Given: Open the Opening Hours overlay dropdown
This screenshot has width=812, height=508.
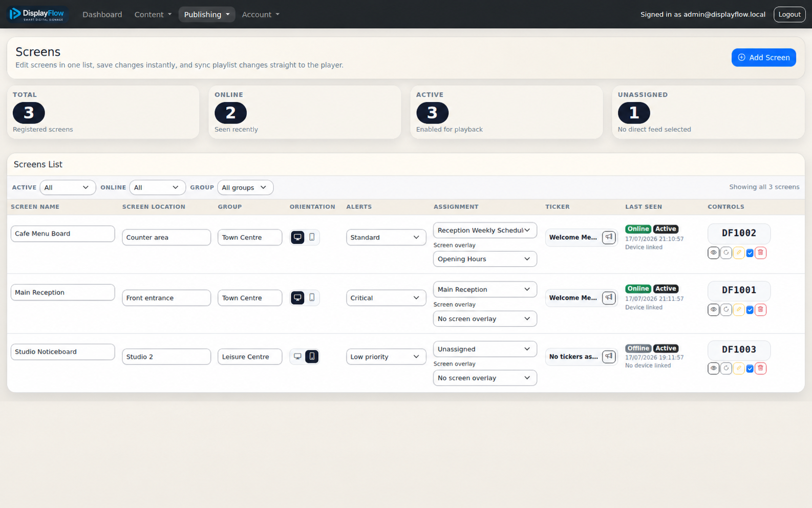Looking at the screenshot, I should (485, 259).
